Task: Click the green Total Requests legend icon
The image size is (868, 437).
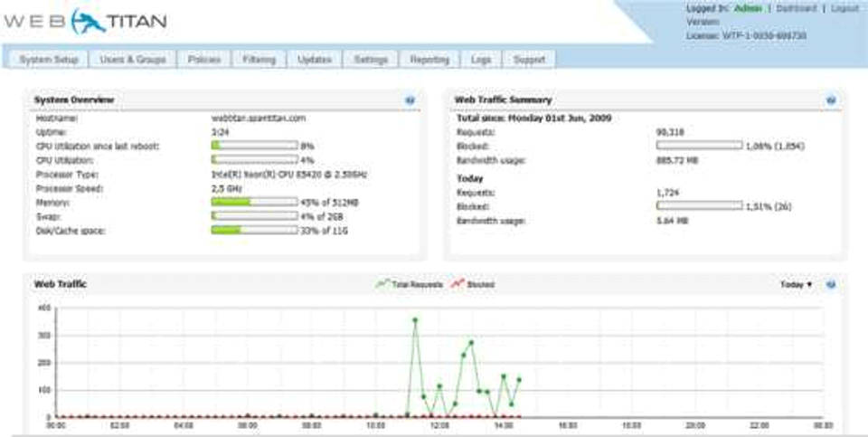Action: 382,284
